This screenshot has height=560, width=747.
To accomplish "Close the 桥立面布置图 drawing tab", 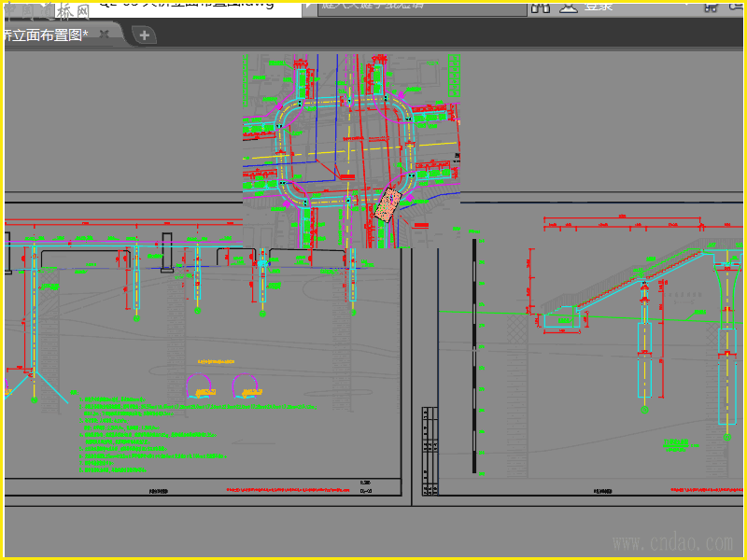I will click(x=105, y=35).
